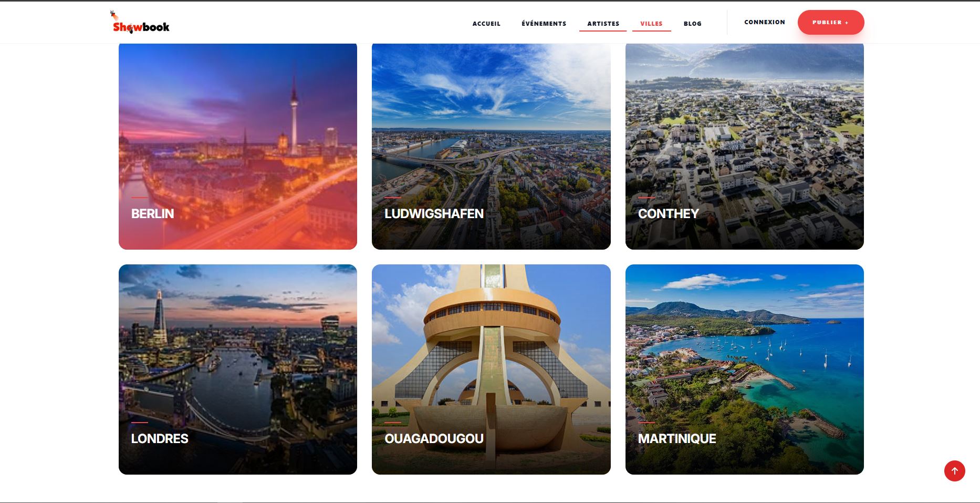Open the Blog page
Image resolution: width=980 pixels, height=503 pixels.
pyautogui.click(x=692, y=24)
